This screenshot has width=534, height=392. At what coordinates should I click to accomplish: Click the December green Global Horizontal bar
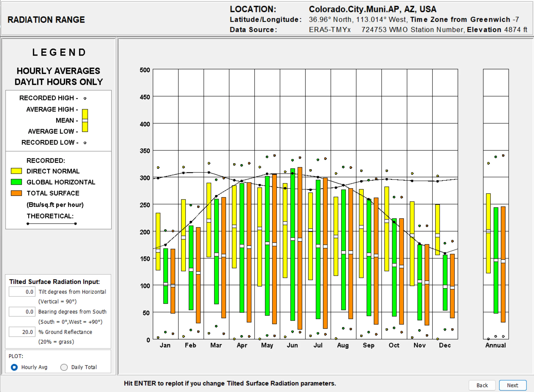[445, 283]
